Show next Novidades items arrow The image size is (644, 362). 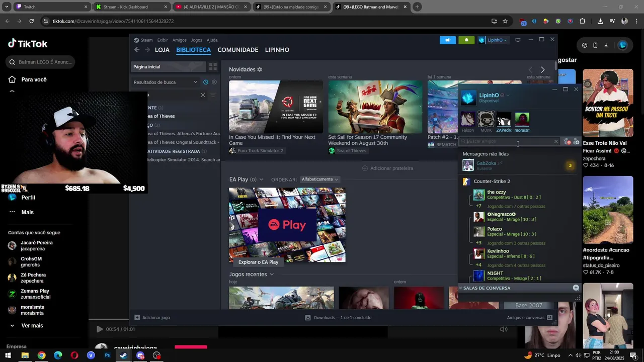[x=542, y=69]
